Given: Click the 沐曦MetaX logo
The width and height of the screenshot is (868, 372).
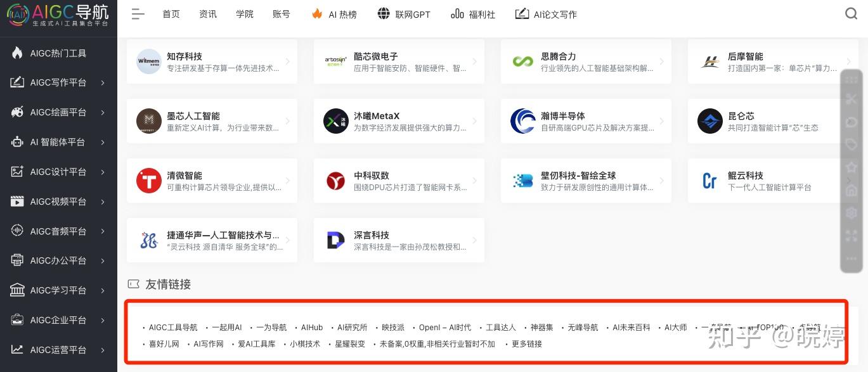Looking at the screenshot, I should (336, 121).
